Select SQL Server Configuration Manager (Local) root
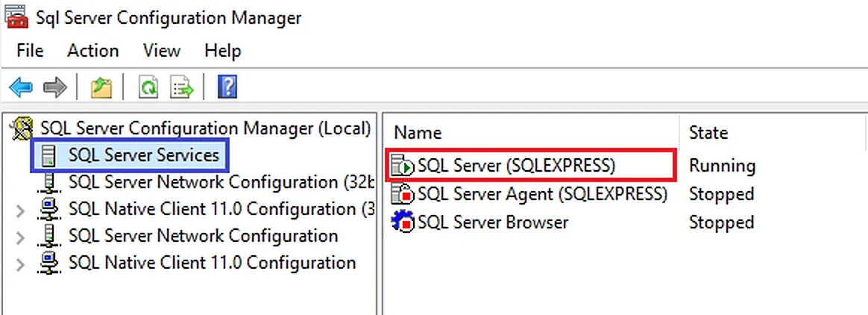The image size is (868, 315). point(205,128)
